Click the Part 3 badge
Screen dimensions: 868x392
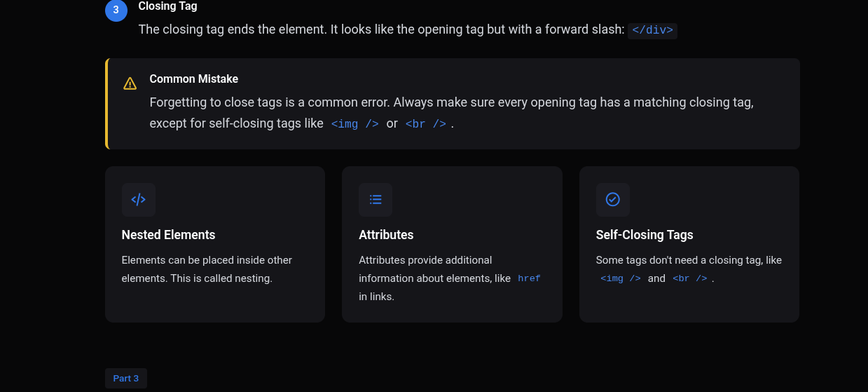[126, 379]
